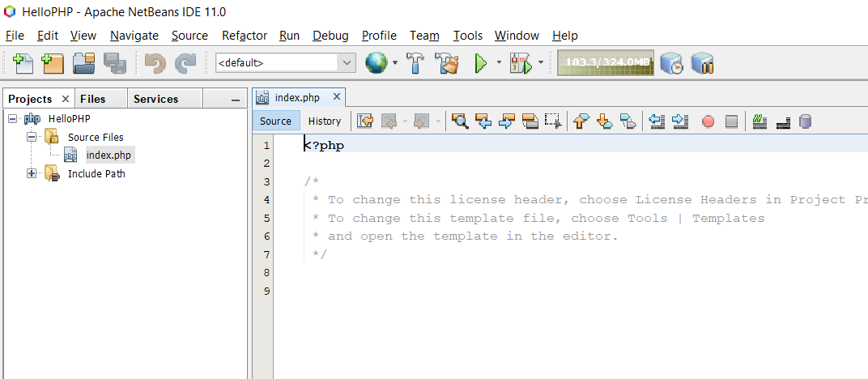
Task: Click the Save All disks icon
Action: 115,63
